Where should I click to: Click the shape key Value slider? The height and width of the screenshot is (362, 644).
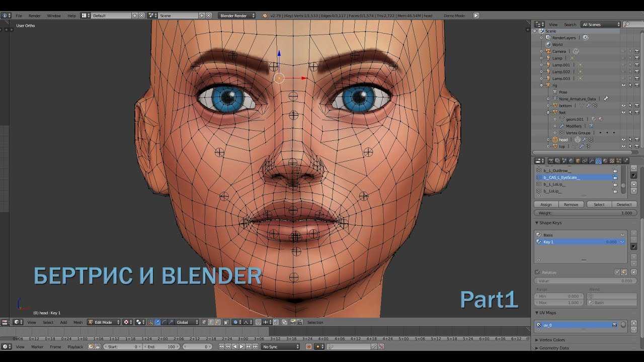(585, 281)
